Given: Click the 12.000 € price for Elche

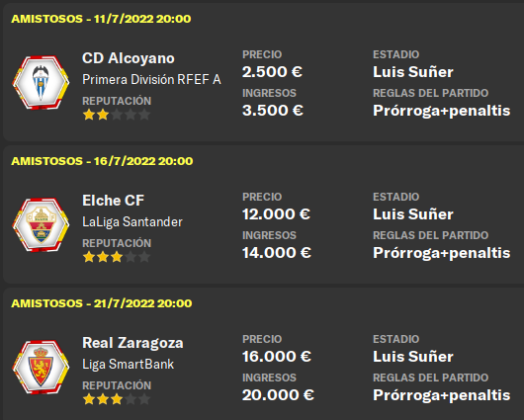Looking at the screenshot, I should (x=277, y=214).
